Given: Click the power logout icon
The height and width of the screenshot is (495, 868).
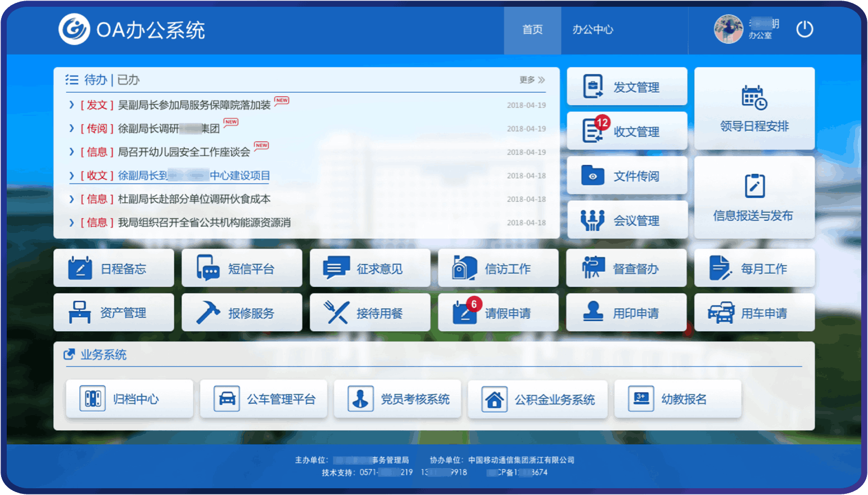Looking at the screenshot, I should coord(804,29).
